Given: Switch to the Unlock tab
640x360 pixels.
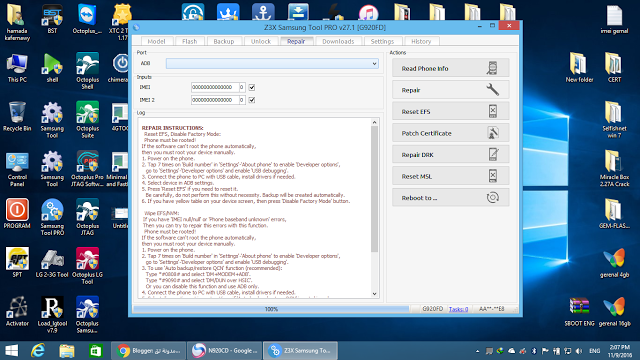Looking at the screenshot, I should 261,41.
